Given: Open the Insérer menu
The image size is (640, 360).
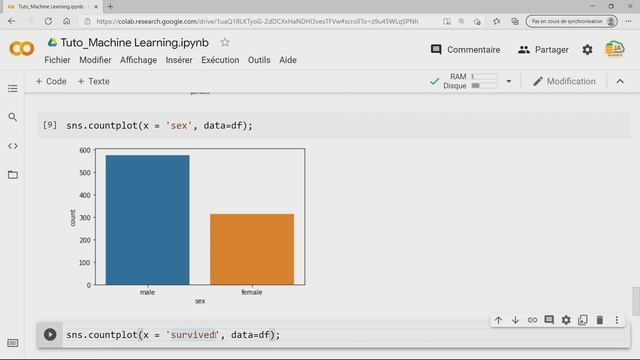Looking at the screenshot, I should click(179, 60).
